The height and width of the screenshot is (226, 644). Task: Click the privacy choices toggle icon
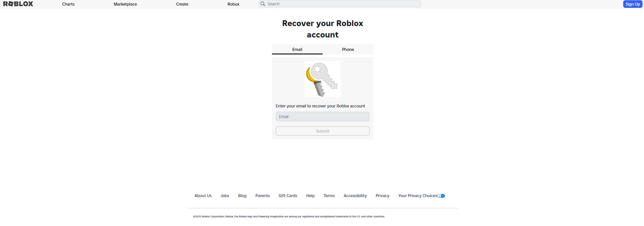[x=441, y=196]
